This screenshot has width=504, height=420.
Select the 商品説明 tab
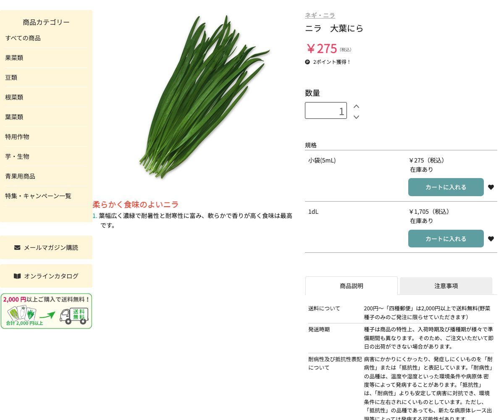tap(352, 286)
